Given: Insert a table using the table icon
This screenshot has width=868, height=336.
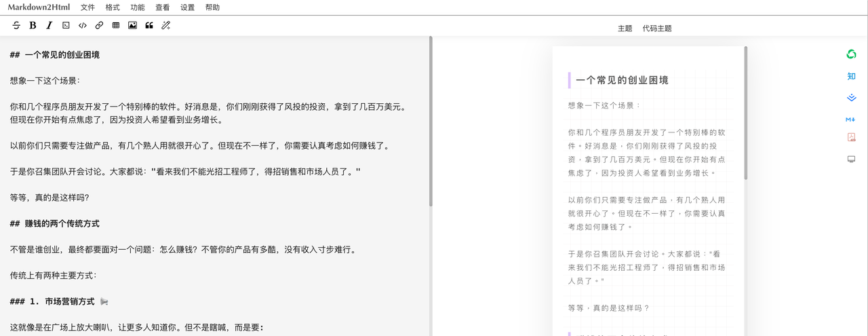Looking at the screenshot, I should tap(116, 25).
